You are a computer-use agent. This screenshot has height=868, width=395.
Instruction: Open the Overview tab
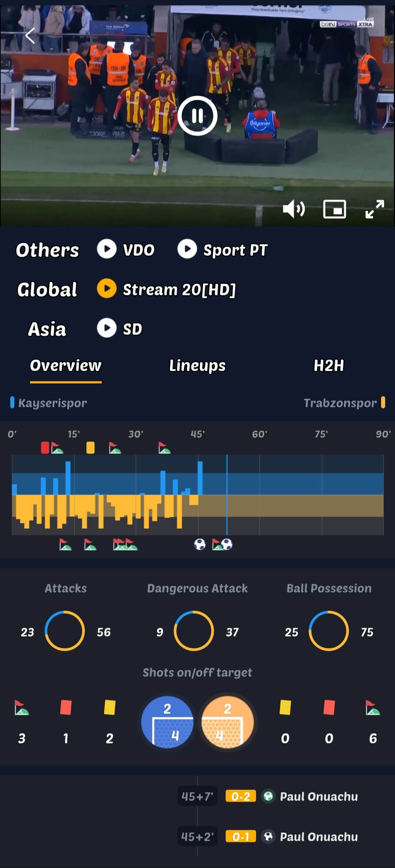click(66, 365)
